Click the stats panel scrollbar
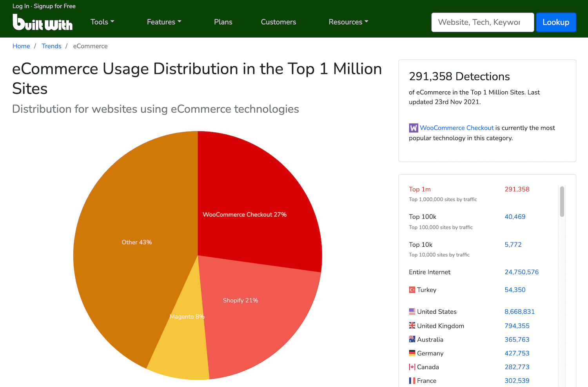 pos(562,202)
